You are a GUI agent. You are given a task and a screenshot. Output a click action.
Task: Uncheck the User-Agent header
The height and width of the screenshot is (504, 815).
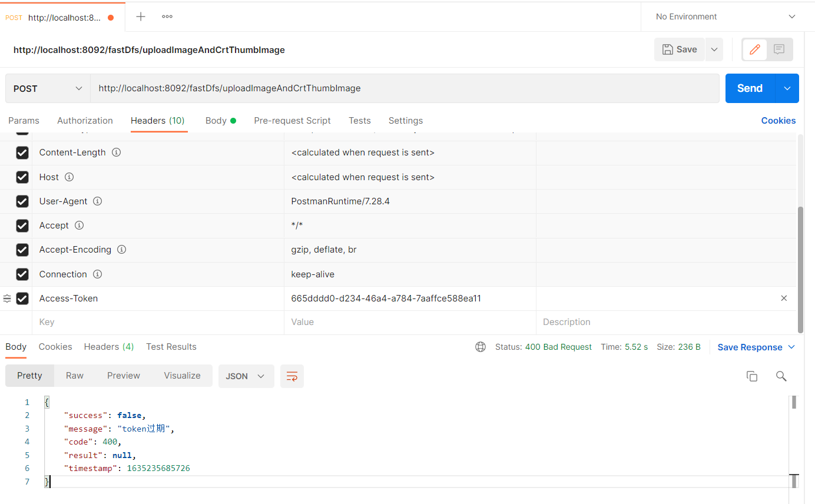coord(22,201)
